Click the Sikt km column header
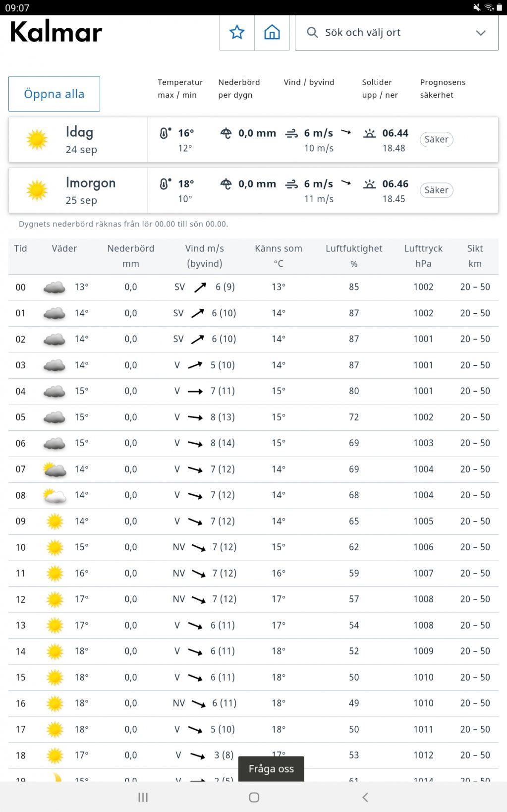The image size is (507, 812). 475,256
